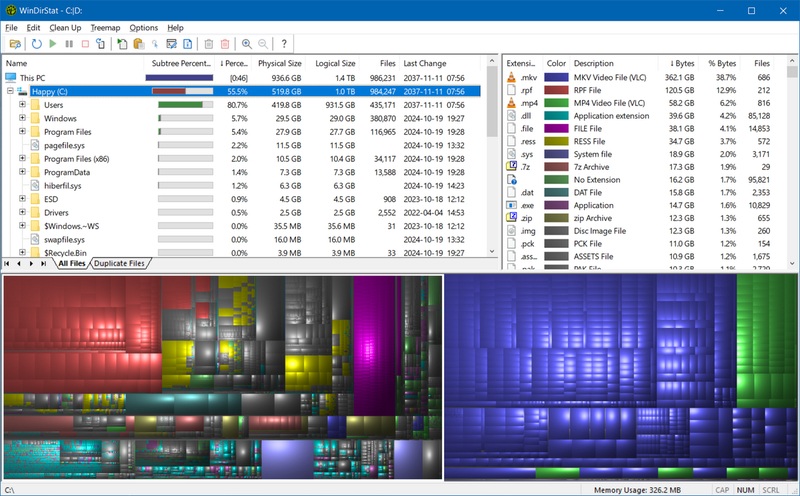
Task: Expand the Program Files (x86) folder
Action: coord(22,158)
